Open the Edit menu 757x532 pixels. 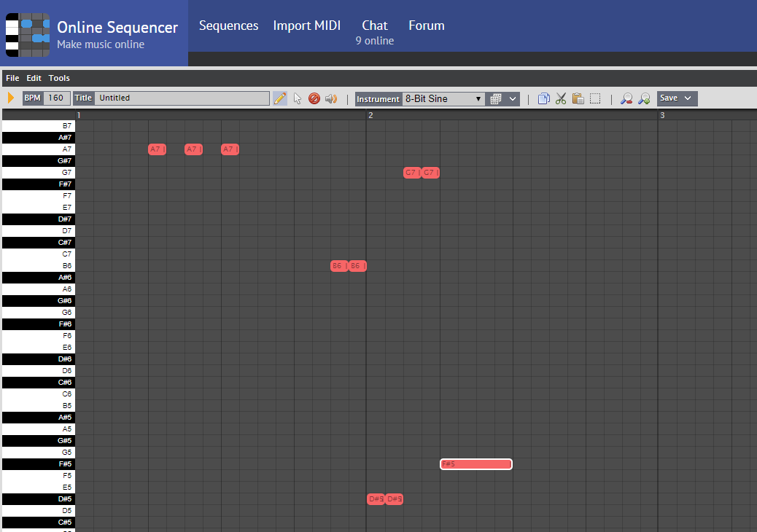pyautogui.click(x=34, y=78)
